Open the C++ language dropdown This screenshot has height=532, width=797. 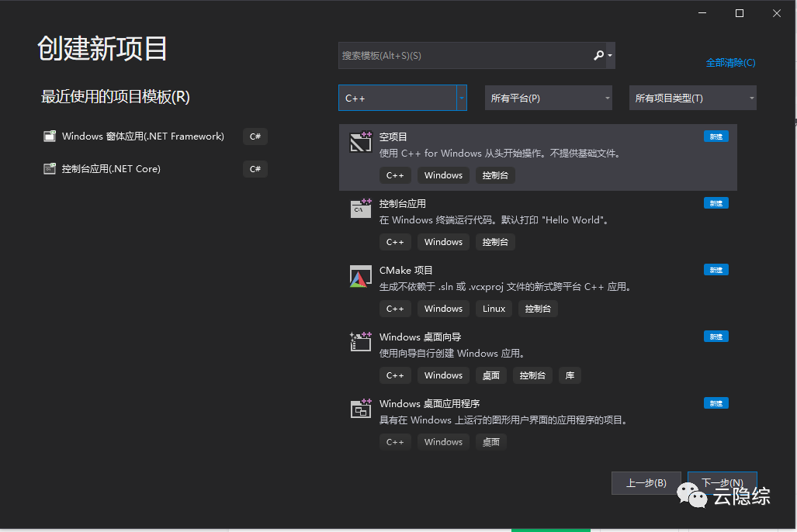[402, 98]
